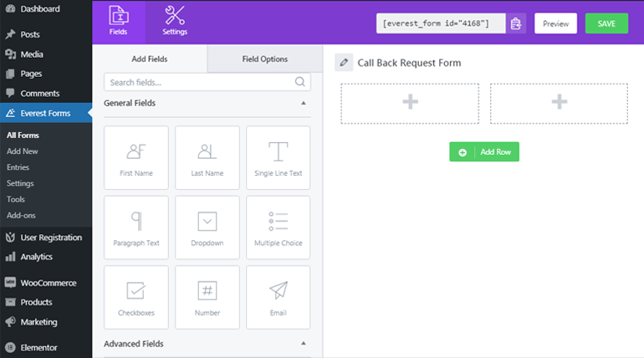644x358 pixels.
Task: Select the Paragraph Text field
Action: tap(136, 228)
